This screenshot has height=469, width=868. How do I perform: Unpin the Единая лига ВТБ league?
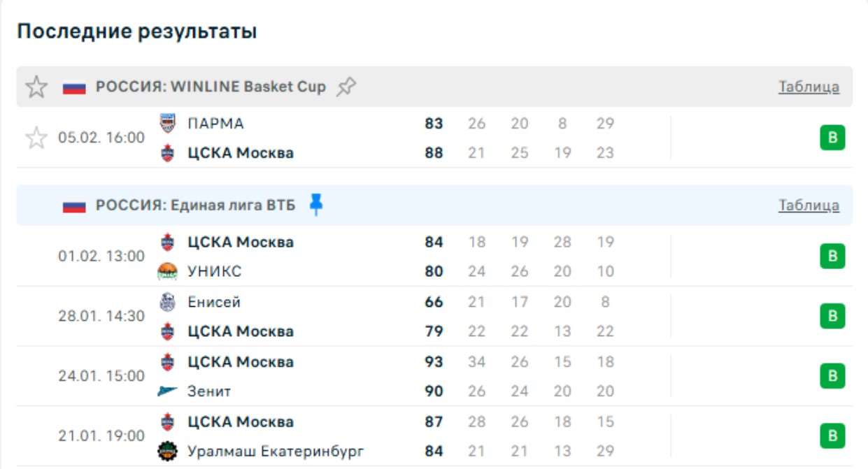(316, 205)
